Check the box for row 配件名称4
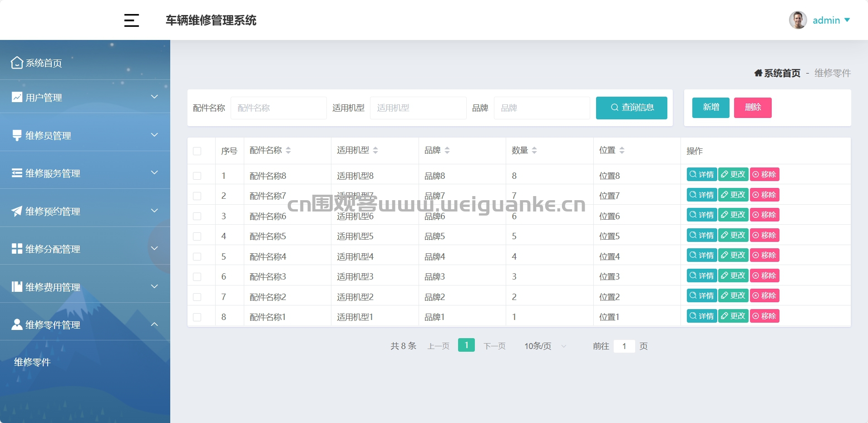Image resolution: width=868 pixels, height=423 pixels. click(x=197, y=256)
